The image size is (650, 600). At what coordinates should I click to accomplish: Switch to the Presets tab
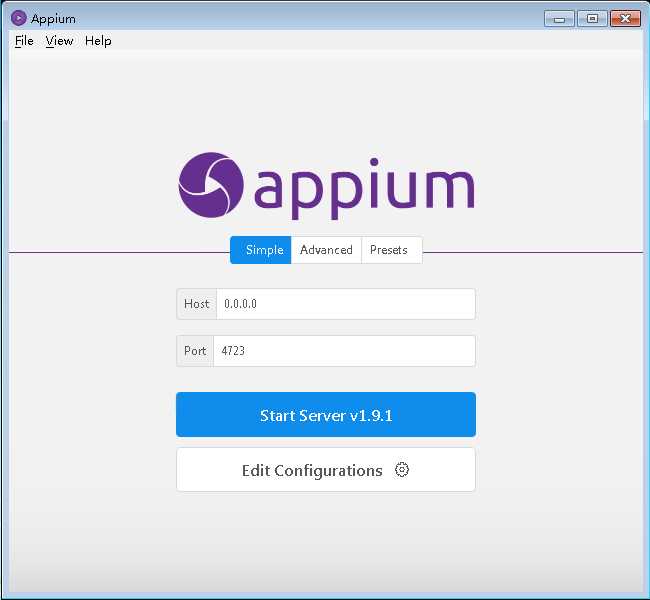pyautogui.click(x=392, y=250)
